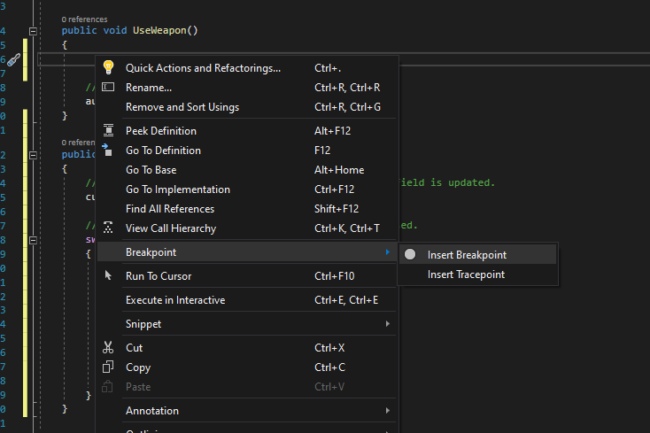The width and height of the screenshot is (650, 433).
Task: Collapse the UseWeapon method outline
Action: pos(33,31)
